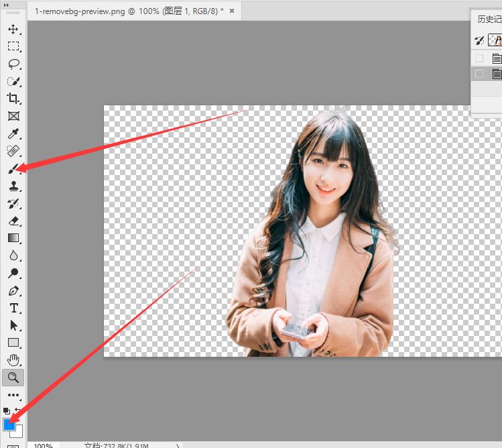Select the Move tool
The height and width of the screenshot is (448, 502).
pos(13,30)
